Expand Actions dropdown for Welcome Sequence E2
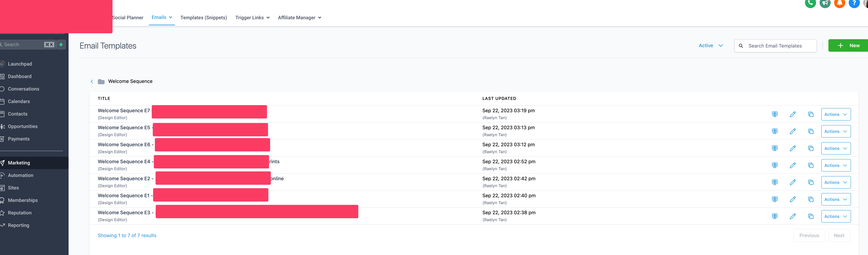868x255 pixels. pyautogui.click(x=836, y=182)
